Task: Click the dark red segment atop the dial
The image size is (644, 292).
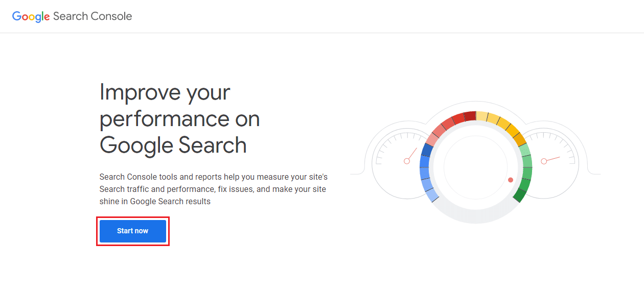Action: (470, 116)
